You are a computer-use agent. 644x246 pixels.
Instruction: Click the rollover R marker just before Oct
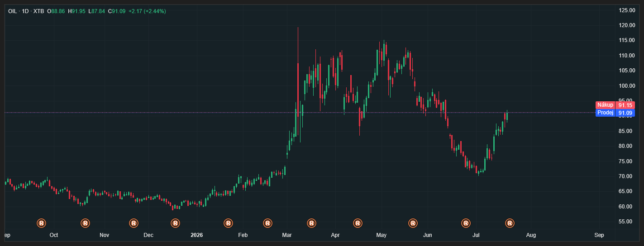coord(41,223)
